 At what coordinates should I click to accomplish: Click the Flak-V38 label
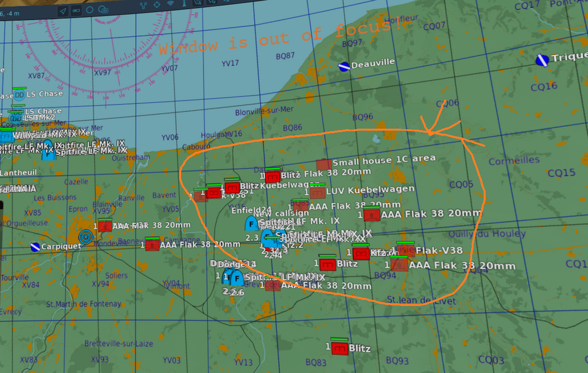tap(439, 250)
